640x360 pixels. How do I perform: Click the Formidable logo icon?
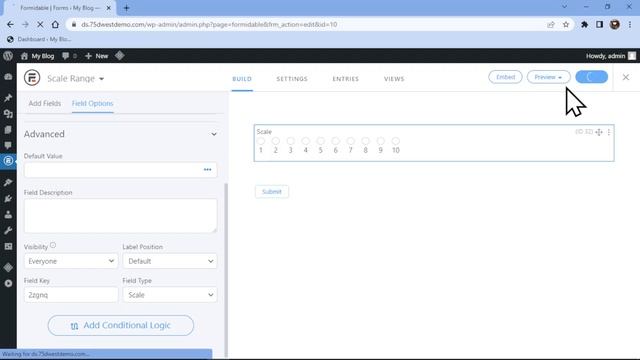(32, 78)
